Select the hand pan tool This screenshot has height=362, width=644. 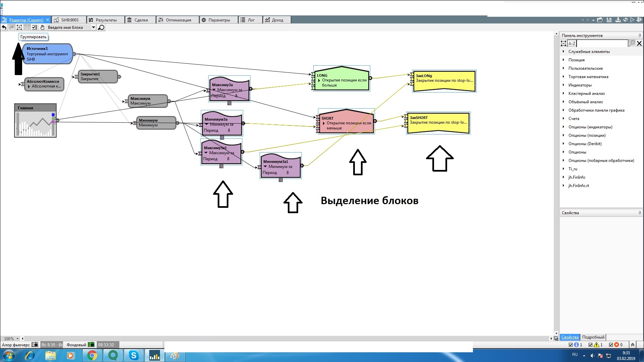[42, 27]
